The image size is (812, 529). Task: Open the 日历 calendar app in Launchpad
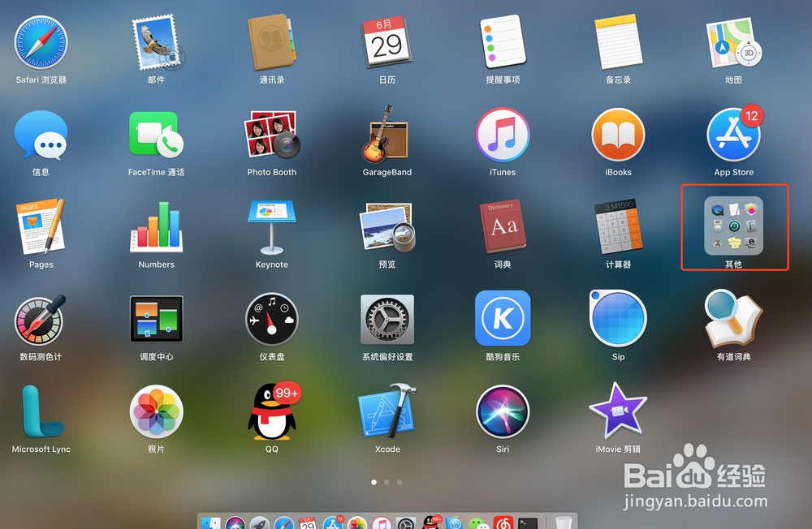[387, 42]
